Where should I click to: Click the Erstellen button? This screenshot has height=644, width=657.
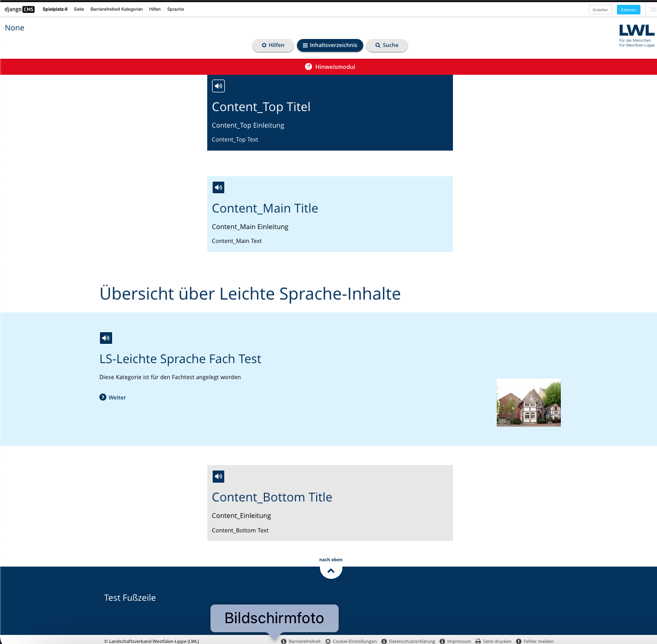click(600, 10)
